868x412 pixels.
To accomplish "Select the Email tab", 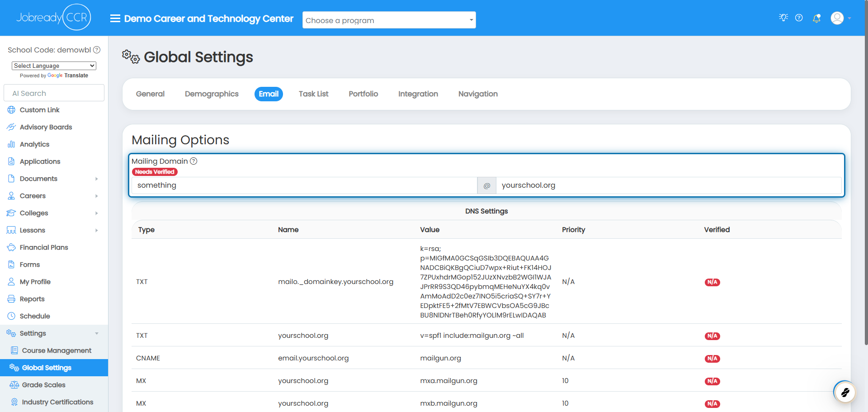I will click(x=269, y=94).
